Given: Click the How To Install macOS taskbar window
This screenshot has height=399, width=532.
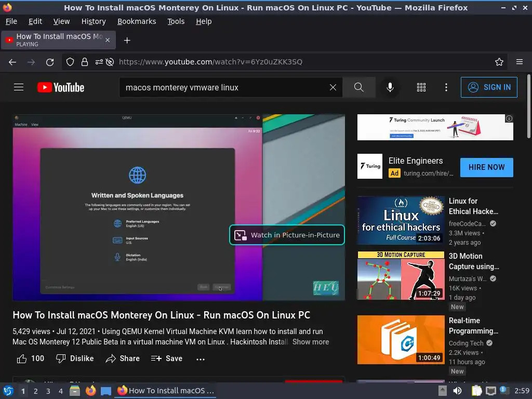Looking at the screenshot, I should tap(166, 391).
